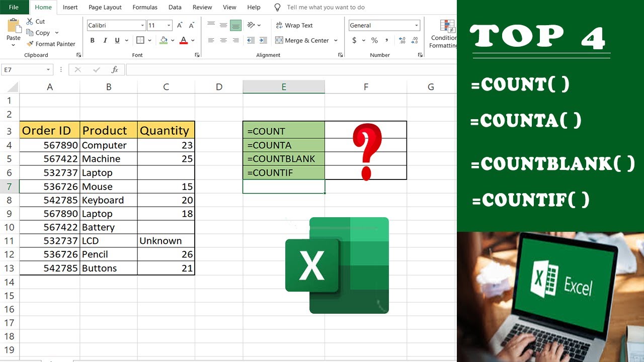Click the Orientation text angle icon

click(x=250, y=25)
